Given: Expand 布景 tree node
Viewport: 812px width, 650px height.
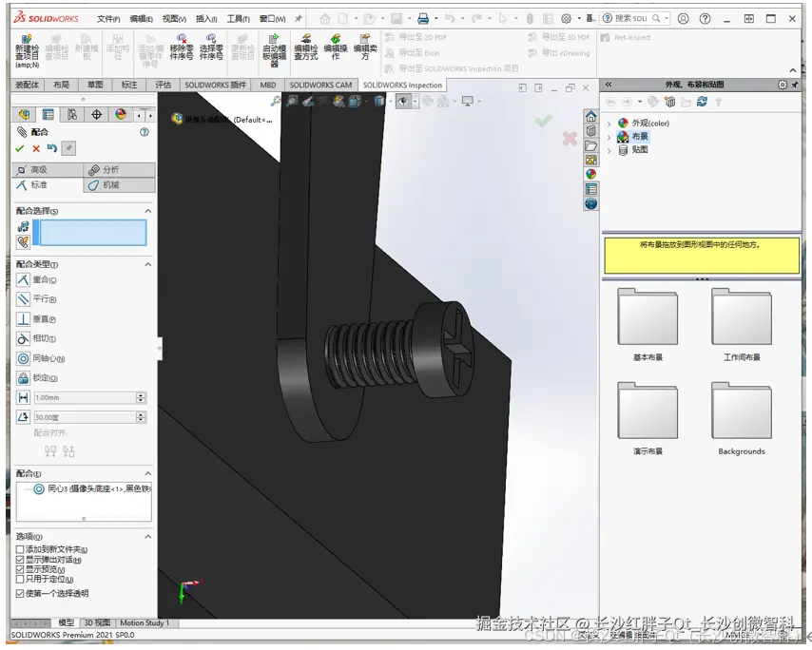Looking at the screenshot, I should (609, 137).
